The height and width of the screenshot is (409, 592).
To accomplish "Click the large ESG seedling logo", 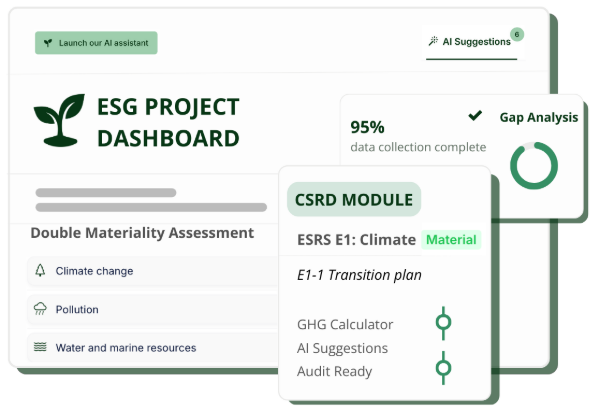I will click(x=59, y=120).
